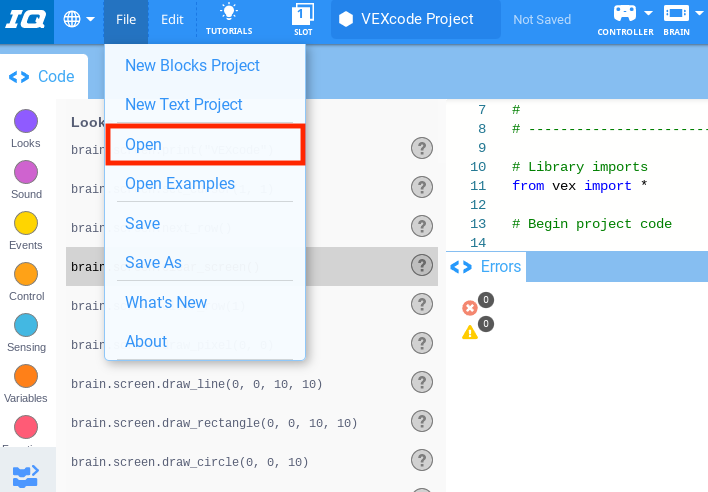Click the help icon beside draw_circle command

tap(422, 461)
